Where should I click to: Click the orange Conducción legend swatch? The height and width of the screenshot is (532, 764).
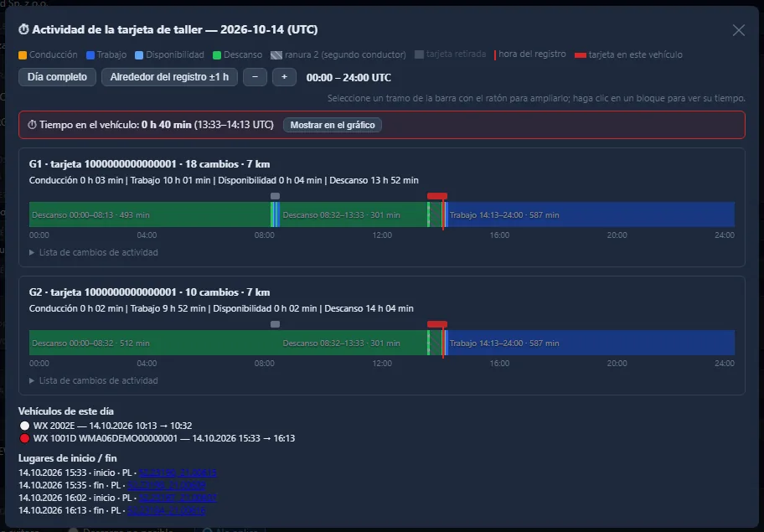click(x=23, y=55)
